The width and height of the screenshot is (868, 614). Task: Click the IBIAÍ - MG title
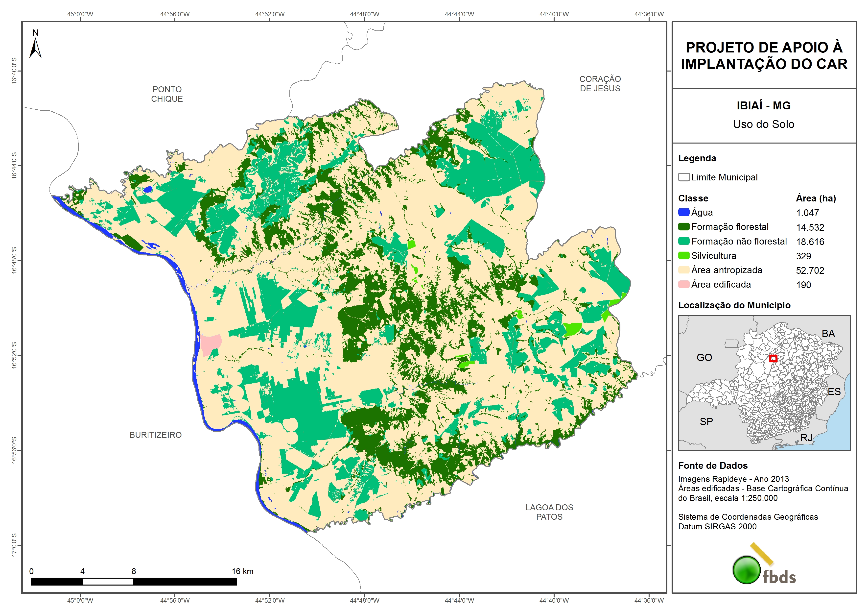(x=763, y=105)
